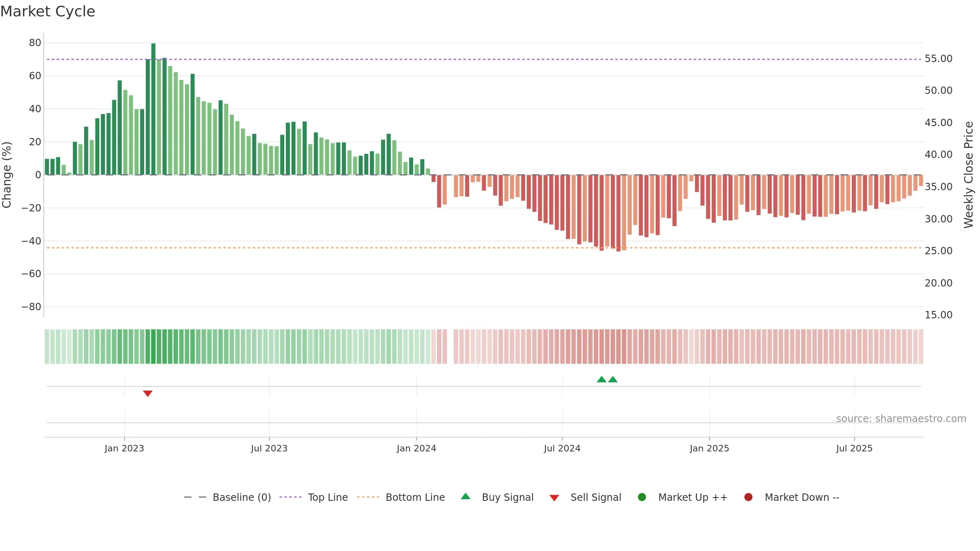The height and width of the screenshot is (551, 980).
Task: Click the 25.00 price axis value
Action: coord(938,251)
